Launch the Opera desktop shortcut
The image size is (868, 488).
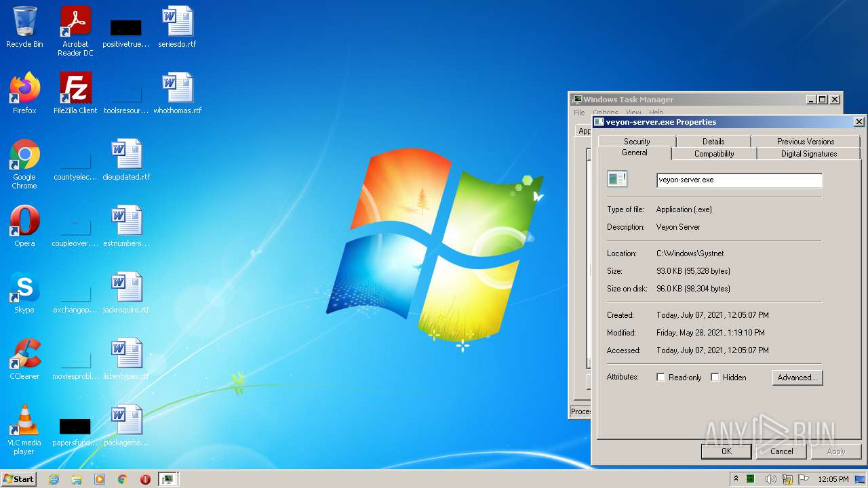click(x=24, y=226)
